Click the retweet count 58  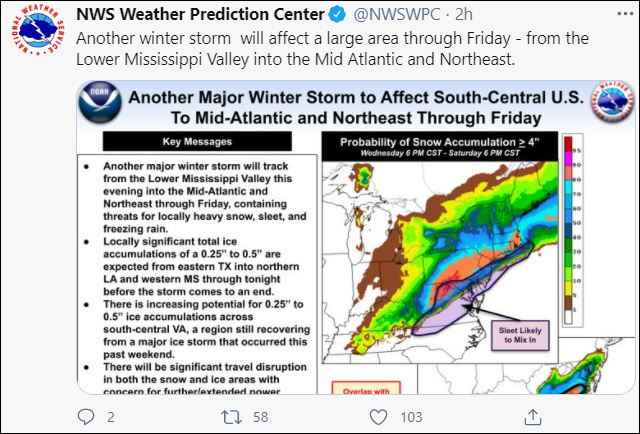coord(262,416)
